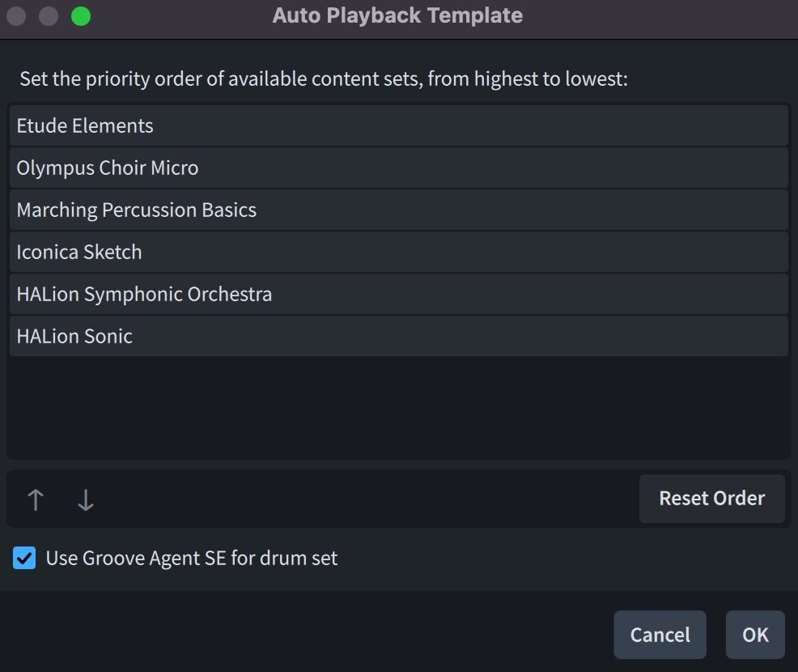The height and width of the screenshot is (672, 798).
Task: Cancel the Auto Playback Template dialog
Action: (x=660, y=635)
